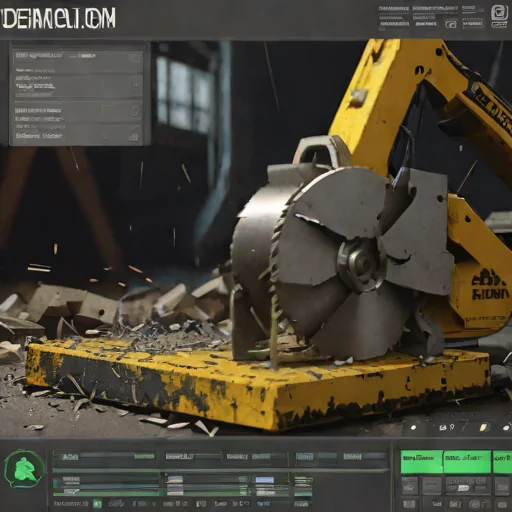Select the blue clip in the timeline tracks
512x512 pixels.
click(265, 480)
